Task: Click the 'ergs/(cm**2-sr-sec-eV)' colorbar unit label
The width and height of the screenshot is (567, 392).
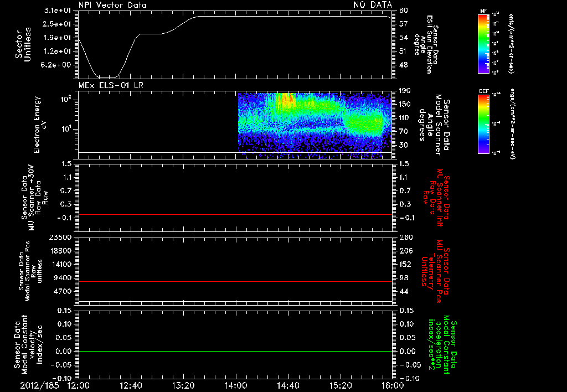Action: tap(512, 123)
